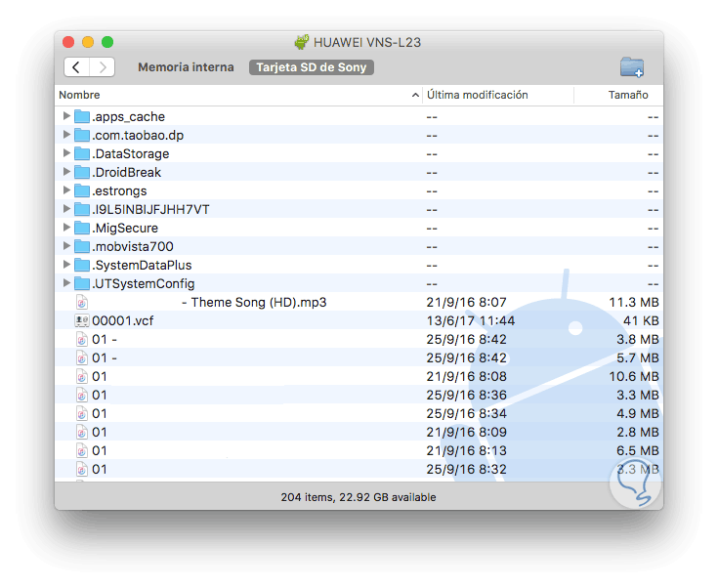Image resolution: width=718 pixels, height=588 pixels.
Task: Expand the .com.taobao.dp folder triangle
Action: (x=66, y=135)
